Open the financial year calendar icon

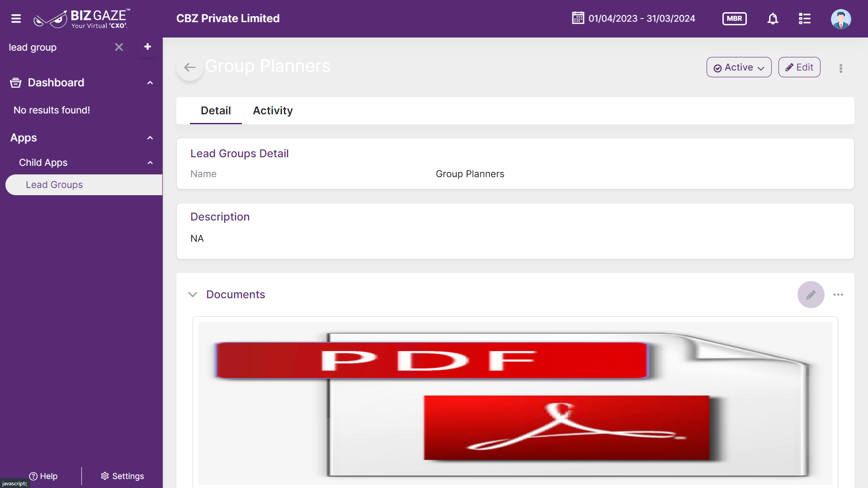578,18
